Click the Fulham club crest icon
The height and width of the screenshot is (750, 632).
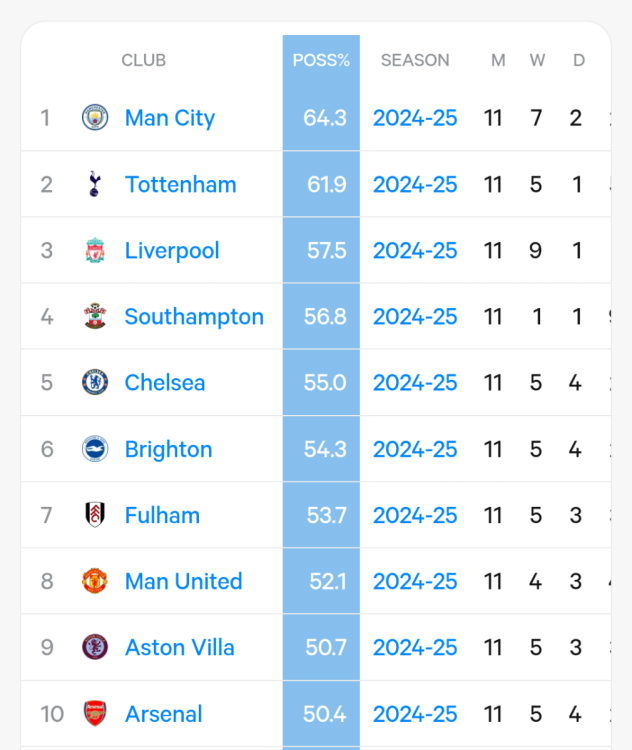pos(95,516)
